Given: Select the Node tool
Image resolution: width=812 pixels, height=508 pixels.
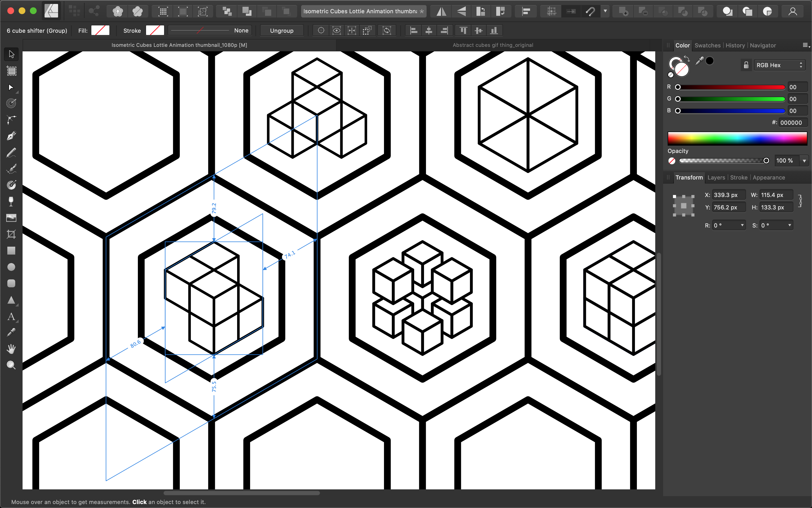Looking at the screenshot, I should tap(11, 87).
